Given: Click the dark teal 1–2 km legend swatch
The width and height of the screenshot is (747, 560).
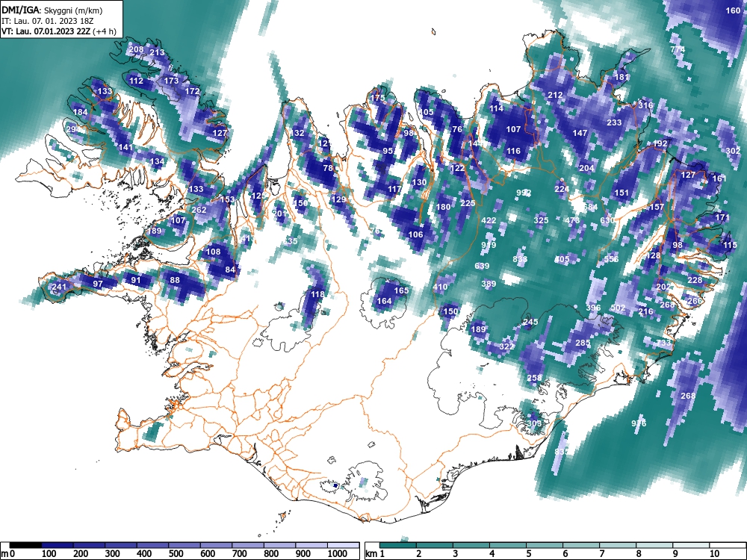Looking at the screenshot, I should tap(398, 545).
